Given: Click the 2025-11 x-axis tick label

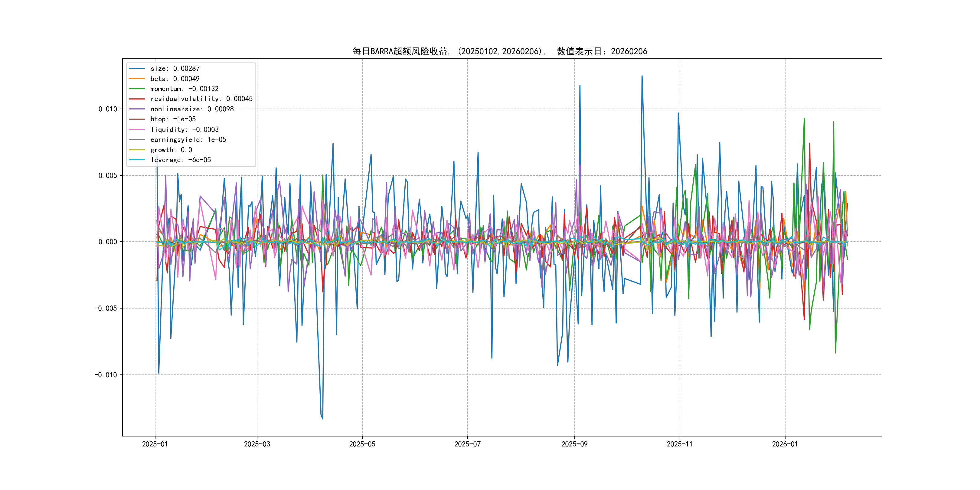Looking at the screenshot, I should point(680,444).
